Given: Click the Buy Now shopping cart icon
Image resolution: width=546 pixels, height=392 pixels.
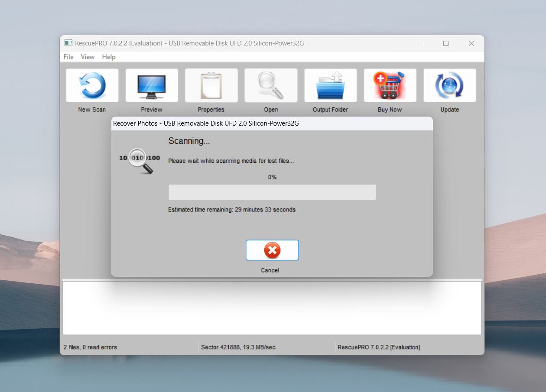Looking at the screenshot, I should pos(390,85).
